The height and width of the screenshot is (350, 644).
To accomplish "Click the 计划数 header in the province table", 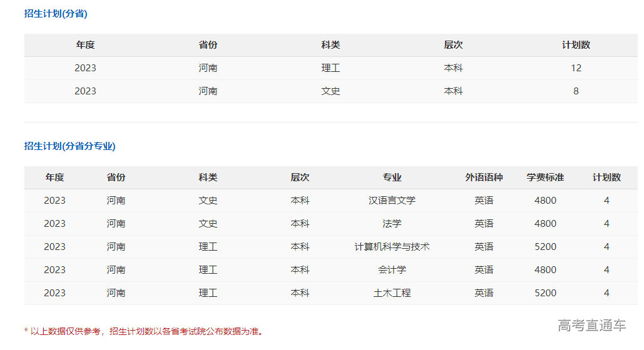I will 576,45.
